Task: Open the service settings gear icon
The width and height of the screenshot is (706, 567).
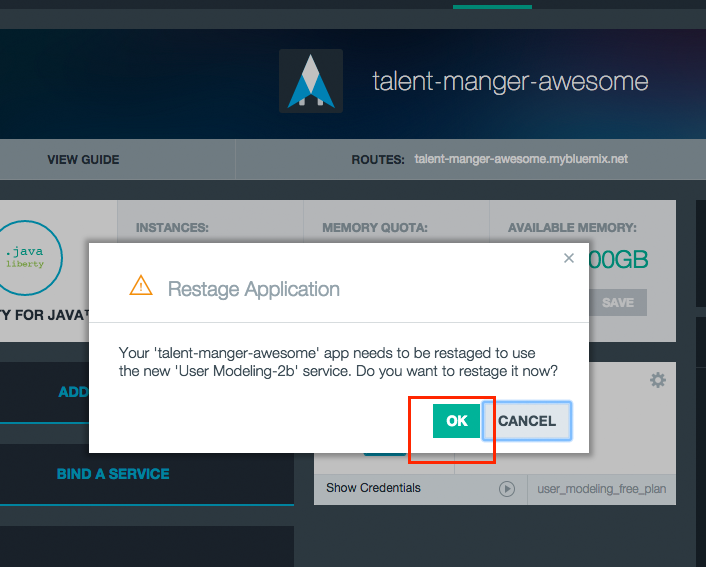Action: click(x=658, y=380)
